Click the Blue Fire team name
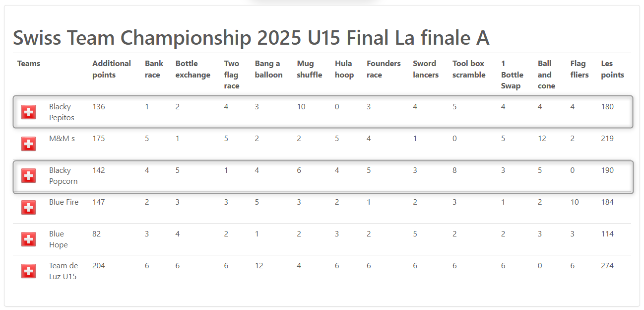Image resolution: width=644 pixels, height=310 pixels. (x=64, y=202)
